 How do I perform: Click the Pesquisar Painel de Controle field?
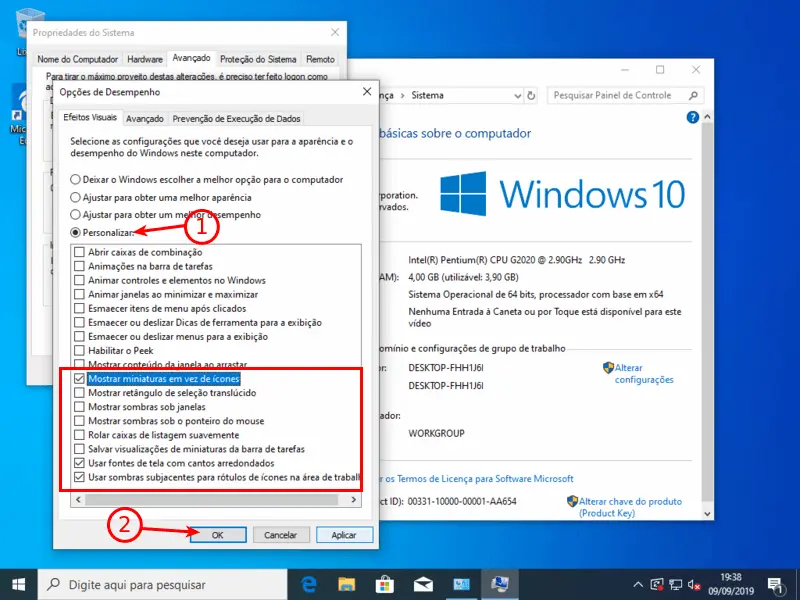tap(625, 95)
